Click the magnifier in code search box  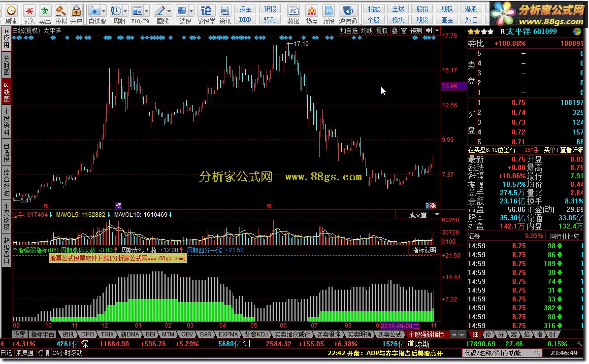[537, 353]
